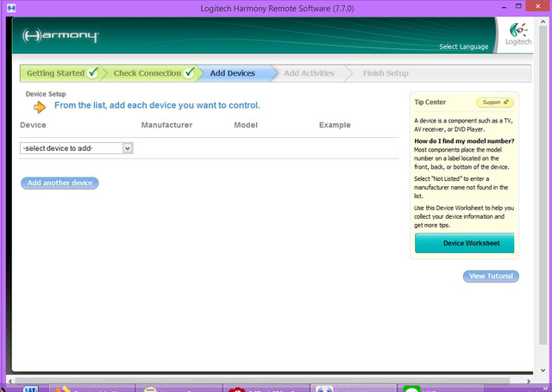552x392 pixels.
Task: Maximize the Harmony Remote Software window
Action: [518, 6]
